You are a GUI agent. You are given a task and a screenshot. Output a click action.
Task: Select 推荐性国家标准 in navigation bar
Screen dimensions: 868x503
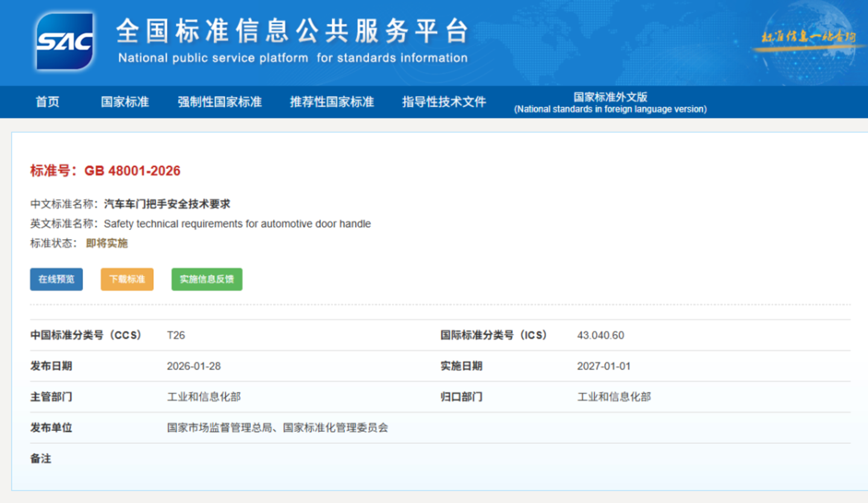(332, 102)
